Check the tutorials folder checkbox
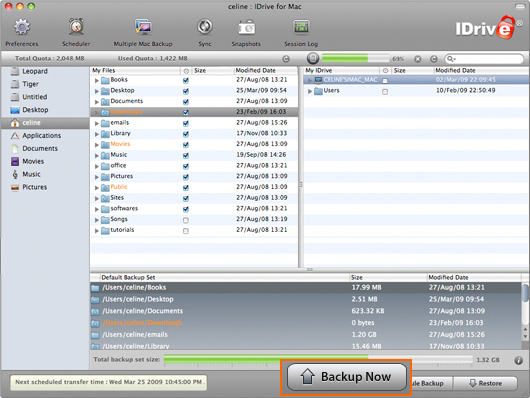Screen dimensions: 530x398 click(186, 231)
